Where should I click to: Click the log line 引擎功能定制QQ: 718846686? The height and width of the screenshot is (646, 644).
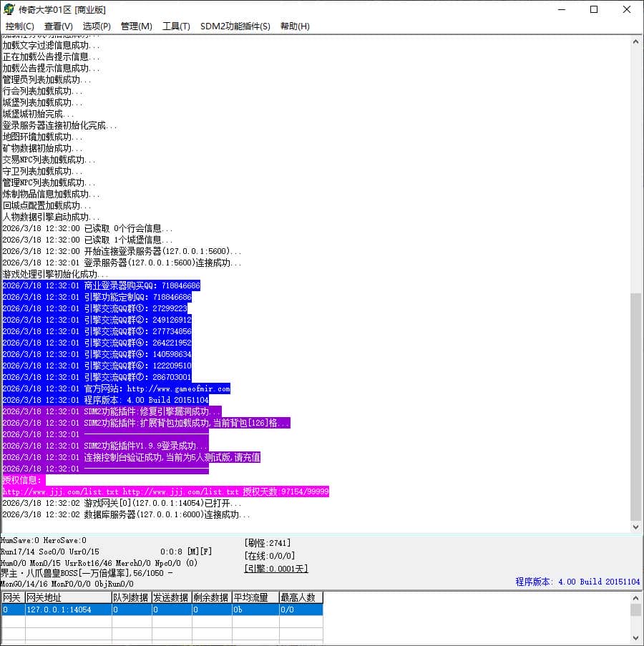coord(97,297)
